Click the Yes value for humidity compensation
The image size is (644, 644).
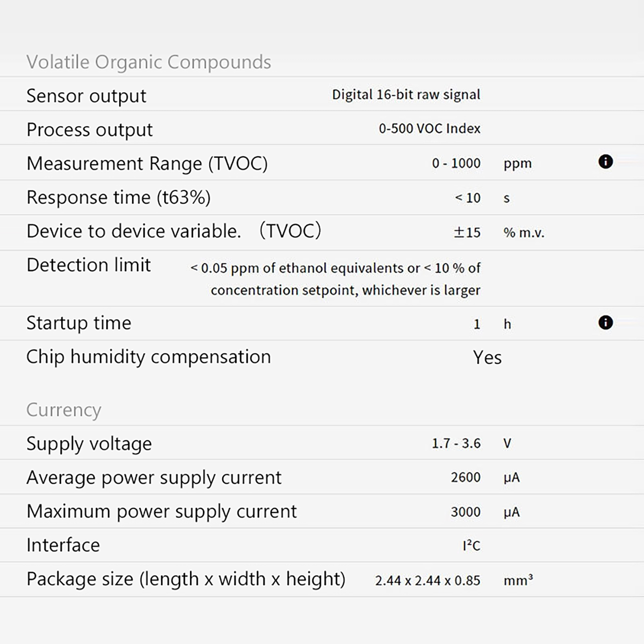pyautogui.click(x=487, y=357)
